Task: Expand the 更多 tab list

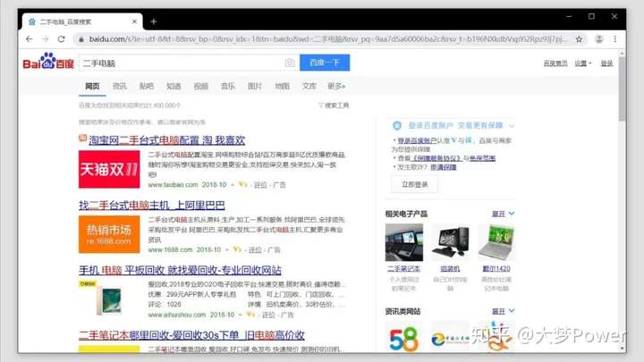Action: click(336, 86)
